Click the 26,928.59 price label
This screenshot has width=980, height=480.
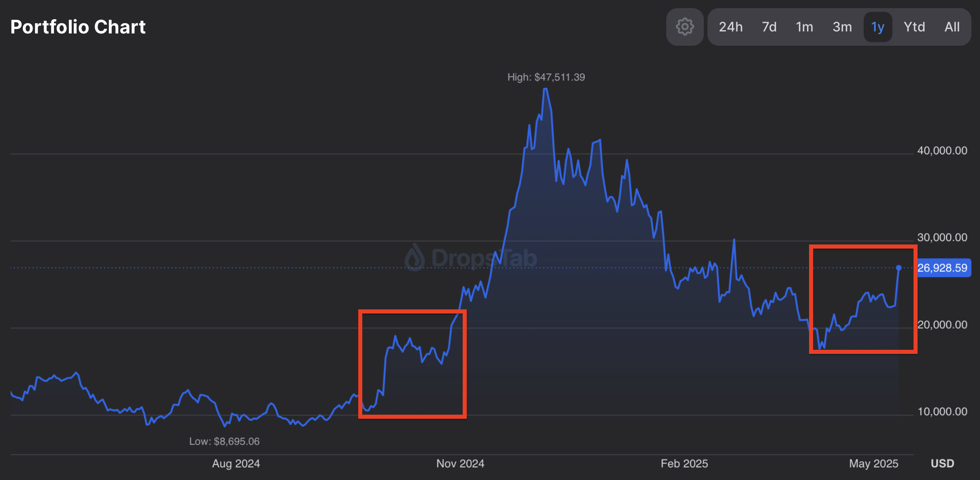[x=943, y=268]
